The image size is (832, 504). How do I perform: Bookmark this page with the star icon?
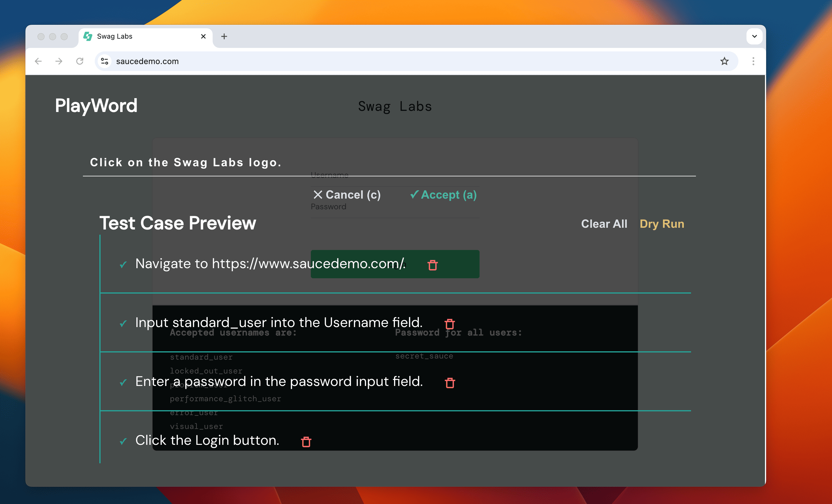tap(724, 61)
